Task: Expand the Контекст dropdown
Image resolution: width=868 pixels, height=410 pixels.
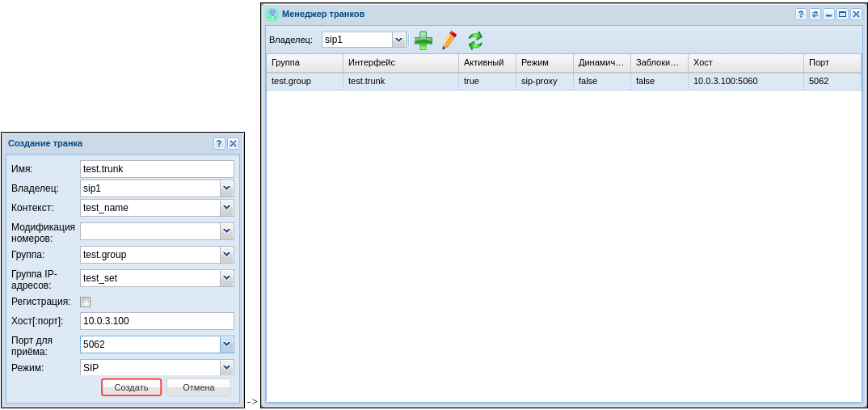Action: pyautogui.click(x=227, y=209)
